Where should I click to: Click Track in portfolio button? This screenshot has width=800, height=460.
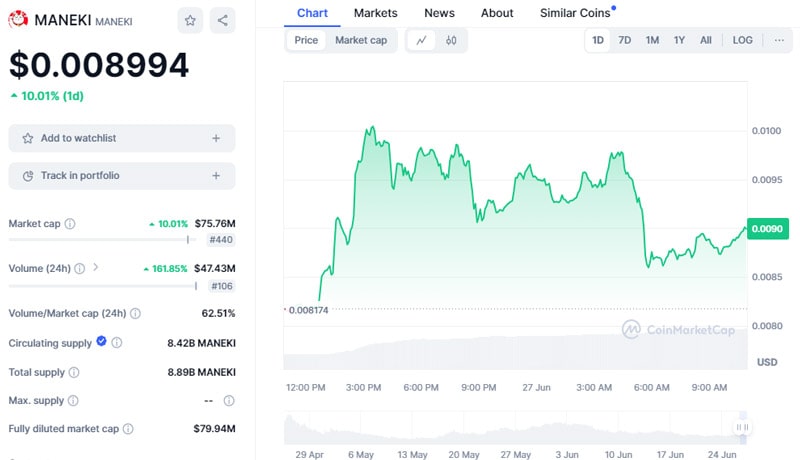tap(122, 175)
